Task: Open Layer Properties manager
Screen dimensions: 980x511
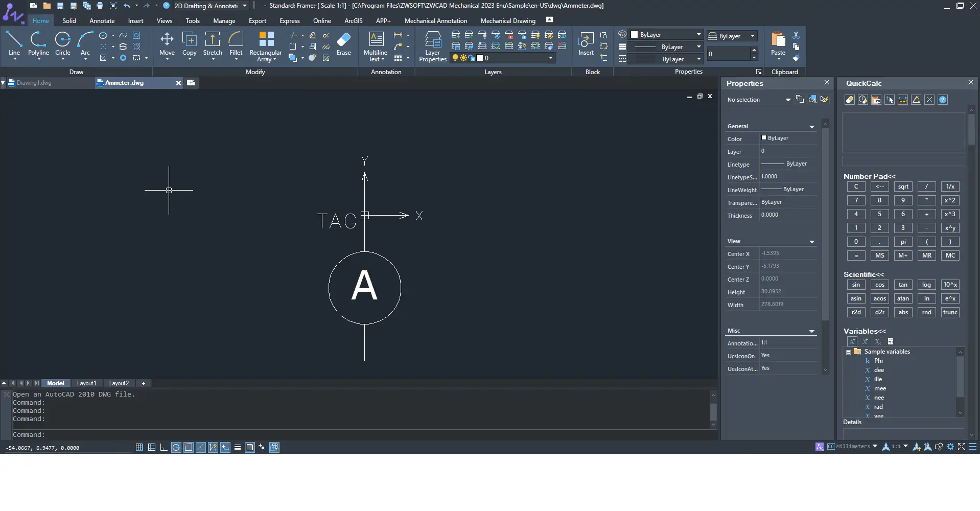Action: [x=433, y=46]
